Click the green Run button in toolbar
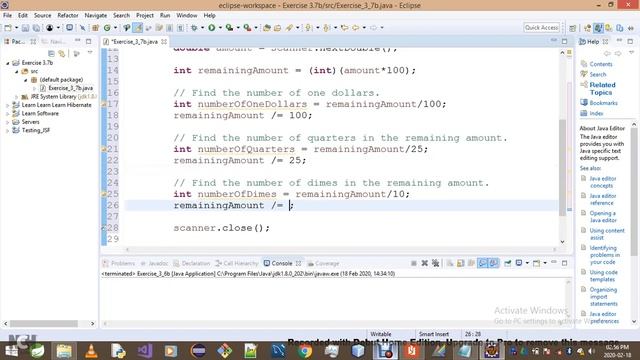Image resolution: width=640 pixels, height=360 pixels. (x=211, y=28)
